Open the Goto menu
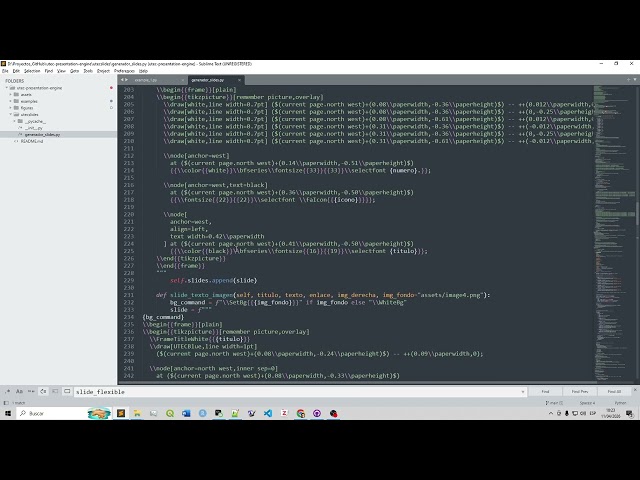 coord(74,71)
